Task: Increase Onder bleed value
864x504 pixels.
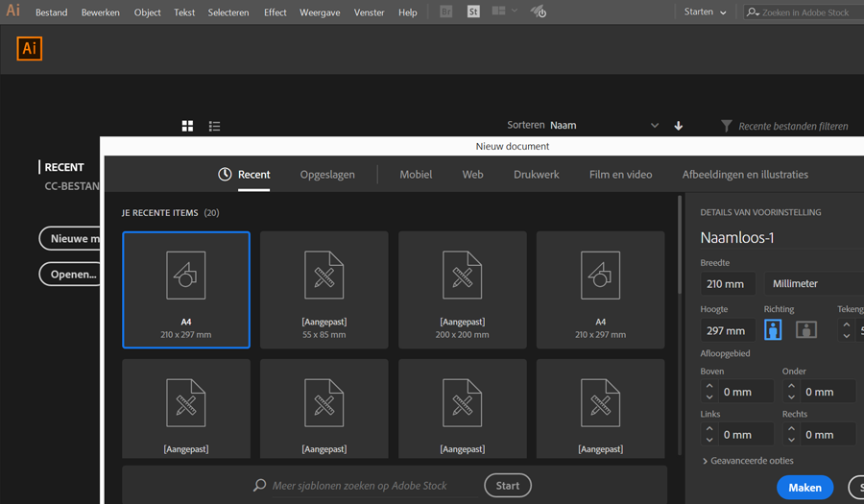Action: 791,386
